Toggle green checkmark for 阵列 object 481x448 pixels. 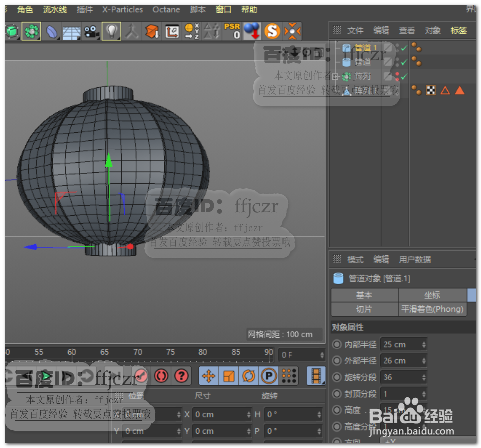point(404,76)
